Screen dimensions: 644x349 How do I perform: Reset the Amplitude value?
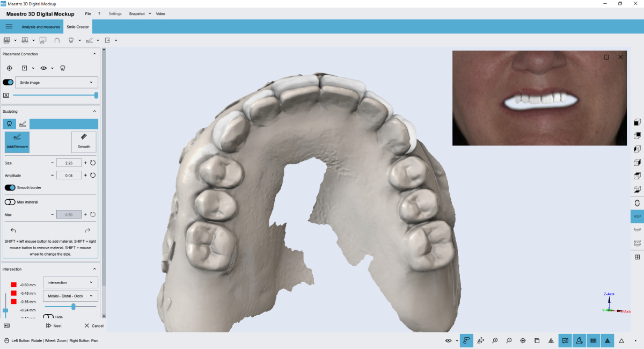tap(93, 175)
